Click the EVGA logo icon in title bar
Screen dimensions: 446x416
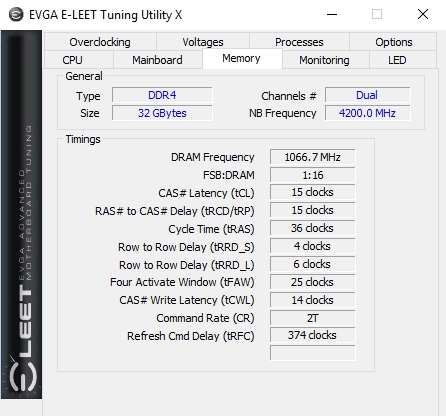coord(16,15)
